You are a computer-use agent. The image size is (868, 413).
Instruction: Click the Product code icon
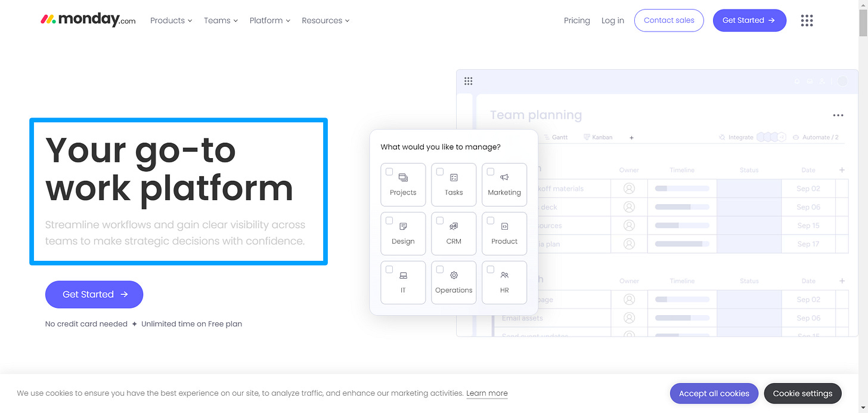504,226
